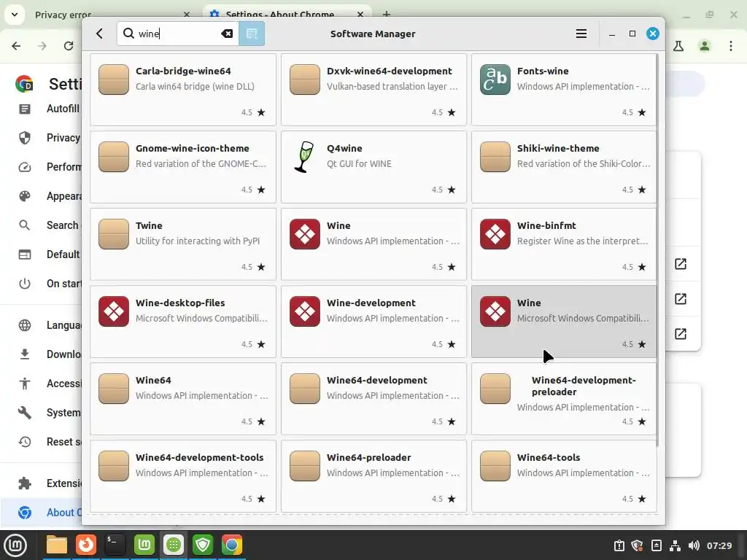Open Chrome from the taskbar
This screenshot has height=560, width=747.
pyautogui.click(x=232, y=545)
